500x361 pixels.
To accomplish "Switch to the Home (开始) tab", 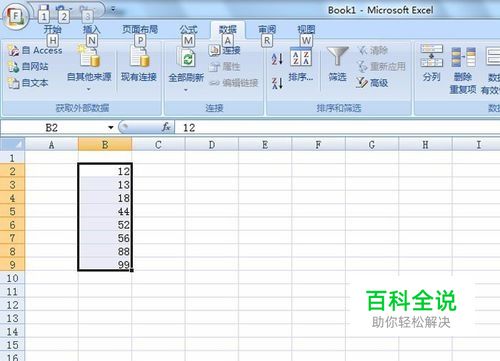I will pos(53,30).
